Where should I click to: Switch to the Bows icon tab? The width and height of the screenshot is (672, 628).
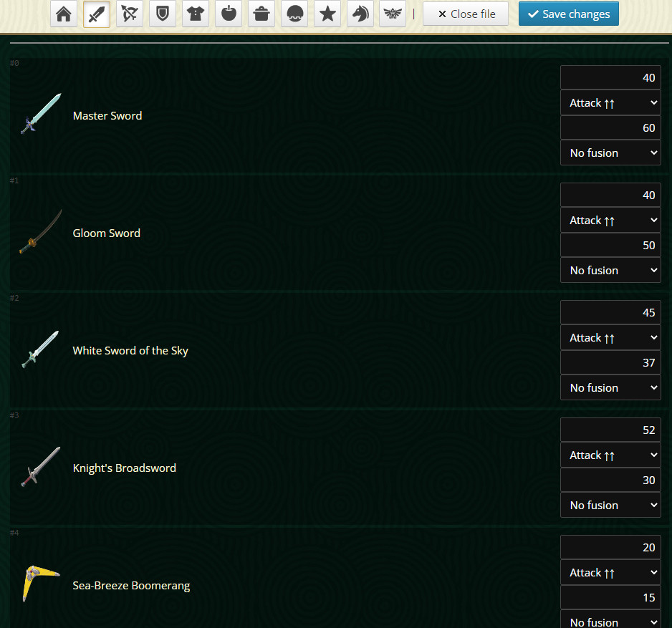[x=130, y=14]
